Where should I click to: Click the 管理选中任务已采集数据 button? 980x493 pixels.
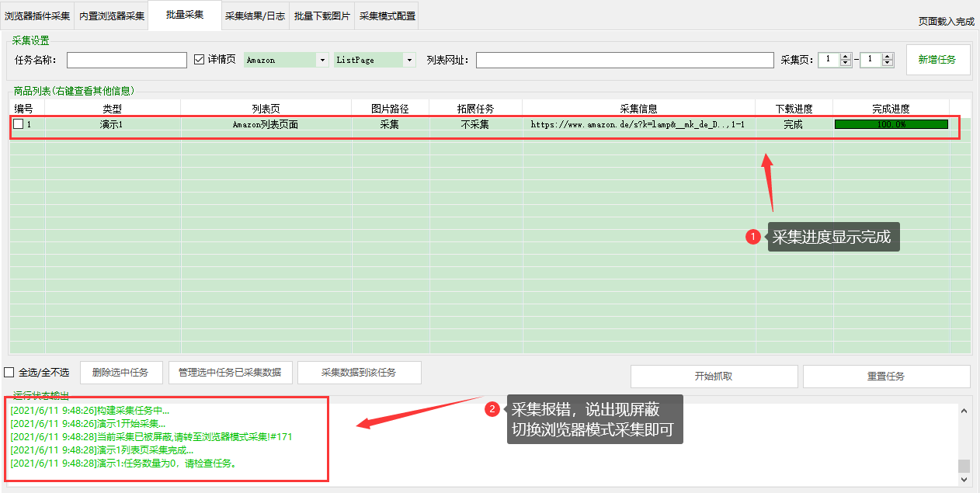(231, 373)
